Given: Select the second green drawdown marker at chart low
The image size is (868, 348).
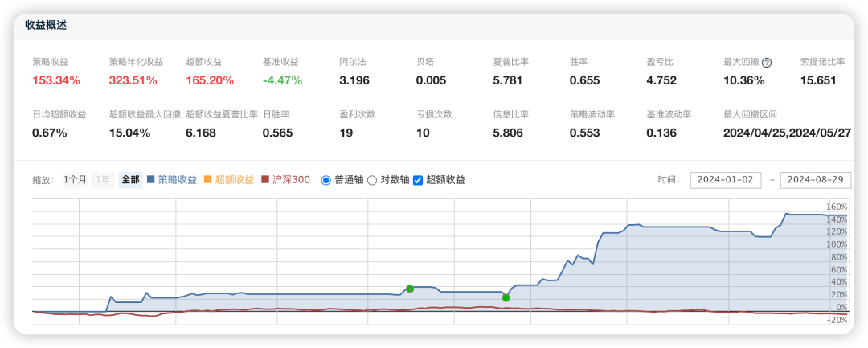Looking at the screenshot, I should (506, 297).
